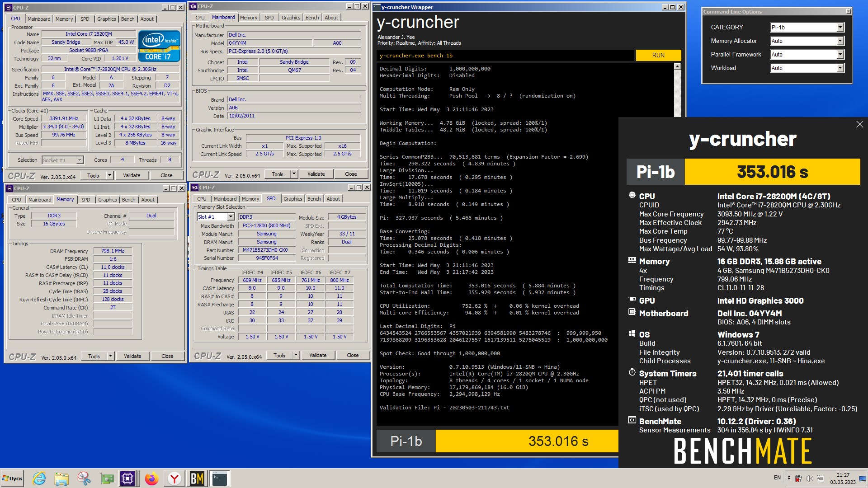Click the Intel Core i7 logo in CPU-Z
Image resolution: width=868 pixels, height=488 pixels.
pyautogui.click(x=159, y=46)
